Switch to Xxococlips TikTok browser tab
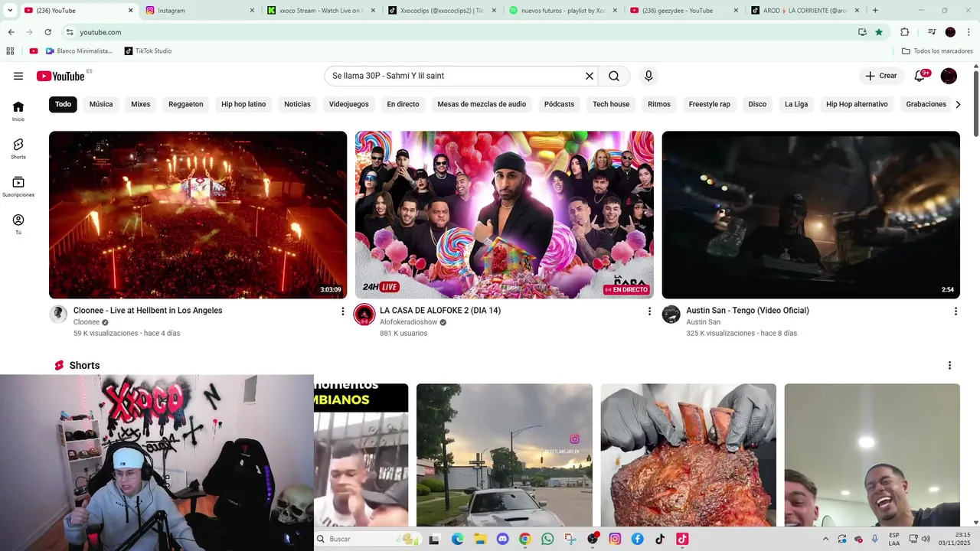 pyautogui.click(x=442, y=11)
